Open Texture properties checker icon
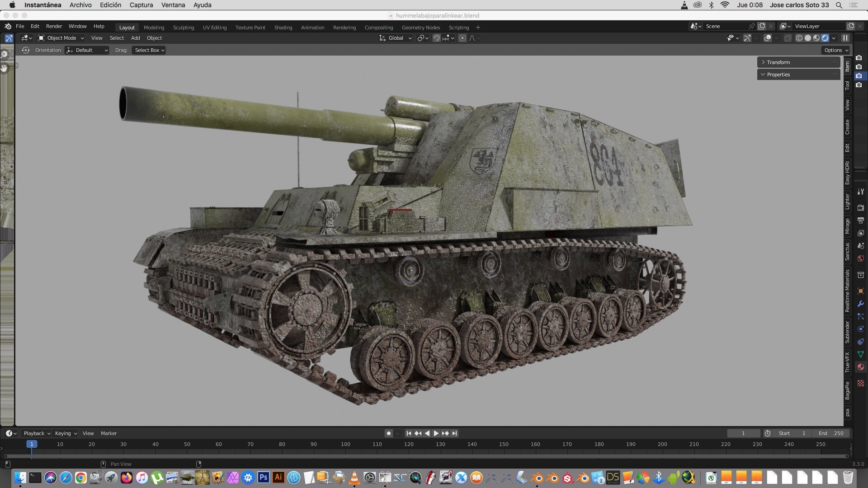The width and height of the screenshot is (868, 488). click(x=861, y=383)
